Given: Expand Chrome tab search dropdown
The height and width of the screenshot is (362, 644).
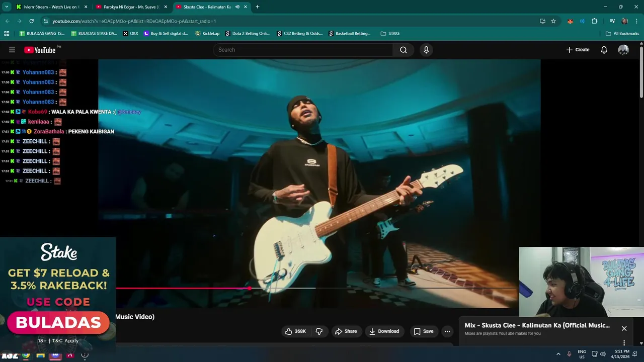Looking at the screenshot, I should click(7, 7).
